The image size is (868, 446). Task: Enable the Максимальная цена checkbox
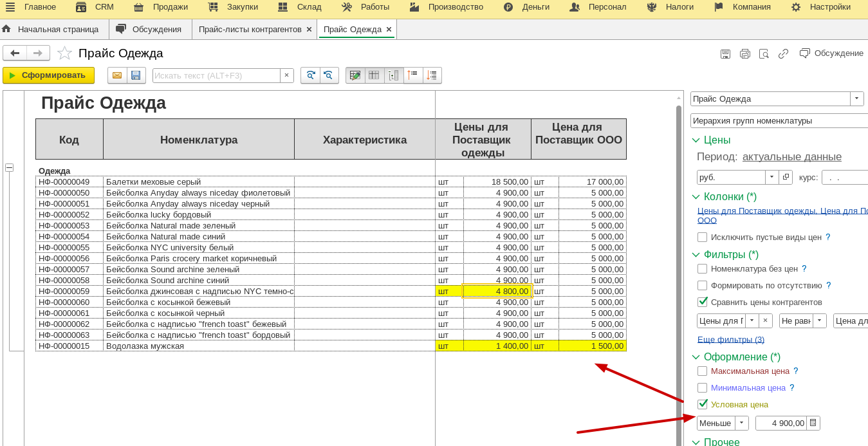(x=702, y=371)
